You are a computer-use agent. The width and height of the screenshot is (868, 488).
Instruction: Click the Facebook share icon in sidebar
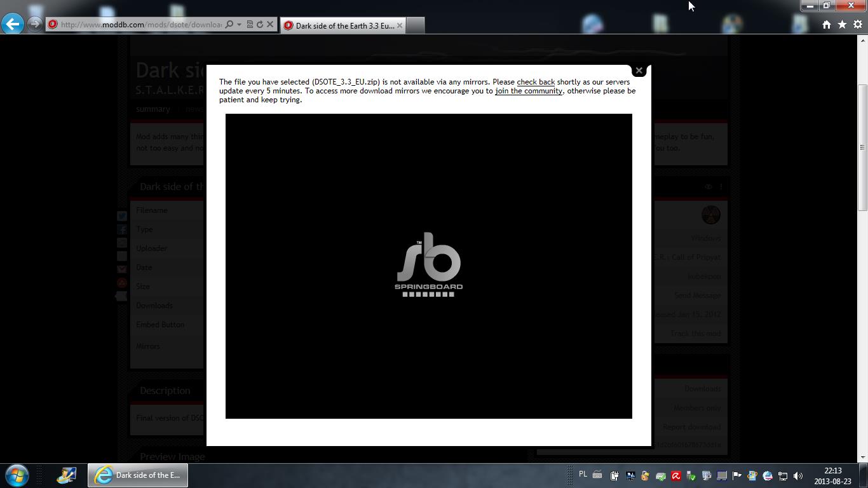coord(121,229)
